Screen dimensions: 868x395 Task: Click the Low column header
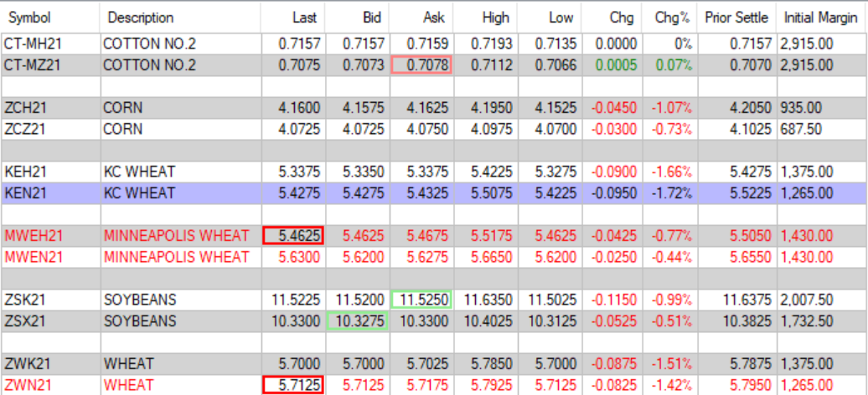[x=550, y=18]
